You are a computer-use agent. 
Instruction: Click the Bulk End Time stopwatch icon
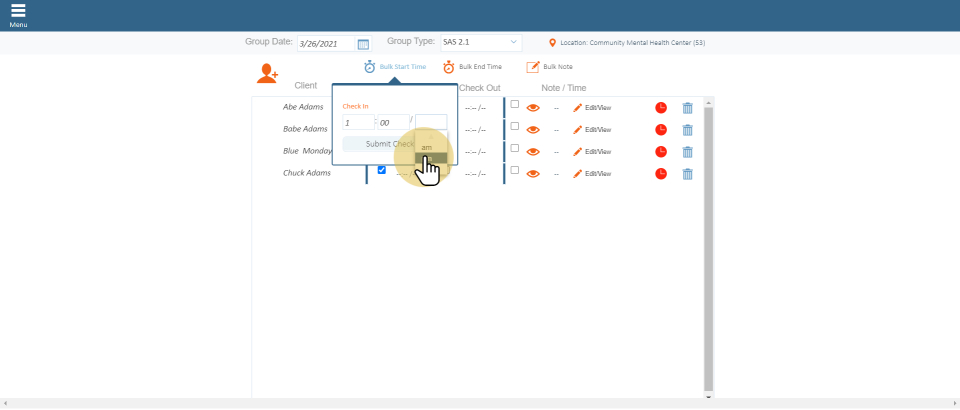449,67
